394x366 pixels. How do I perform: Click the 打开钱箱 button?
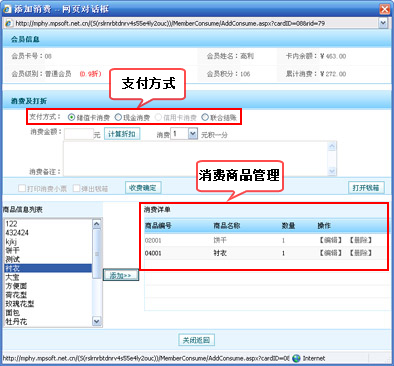tap(366, 188)
